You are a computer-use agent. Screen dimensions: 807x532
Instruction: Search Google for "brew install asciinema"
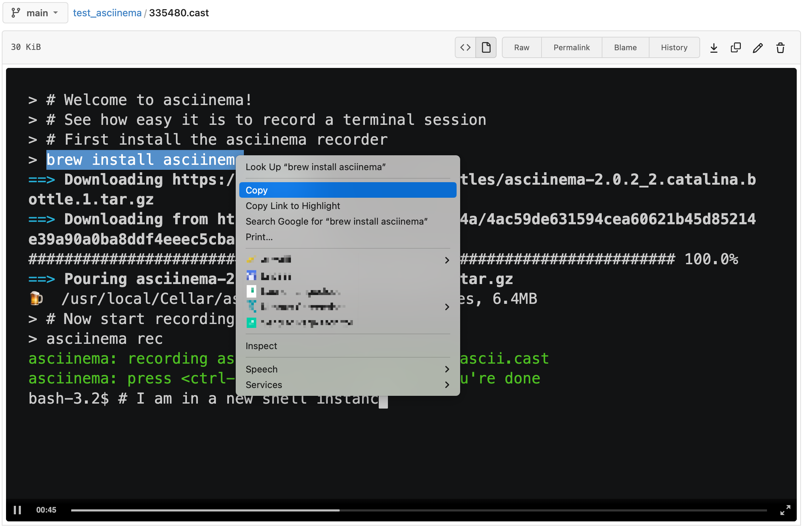(348, 221)
